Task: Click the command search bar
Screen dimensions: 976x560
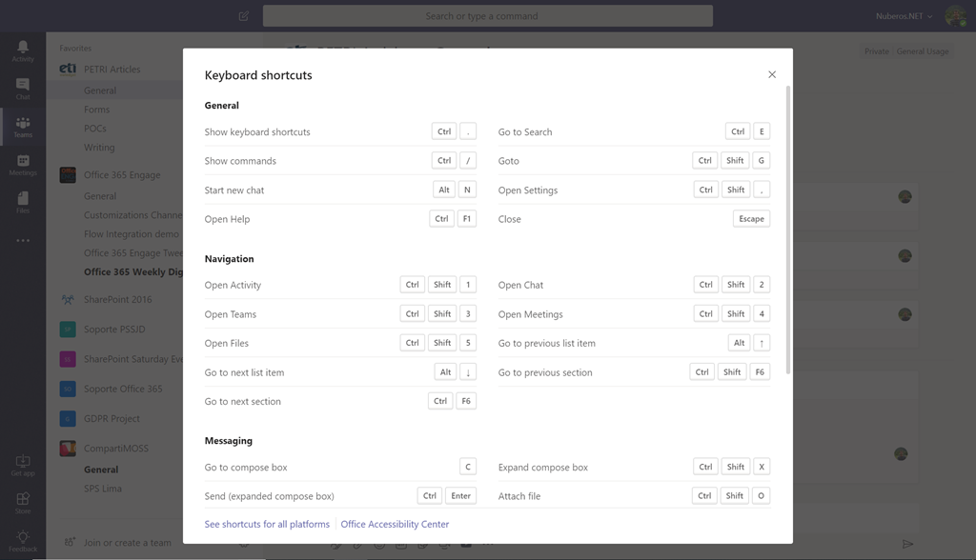Action: tap(488, 15)
